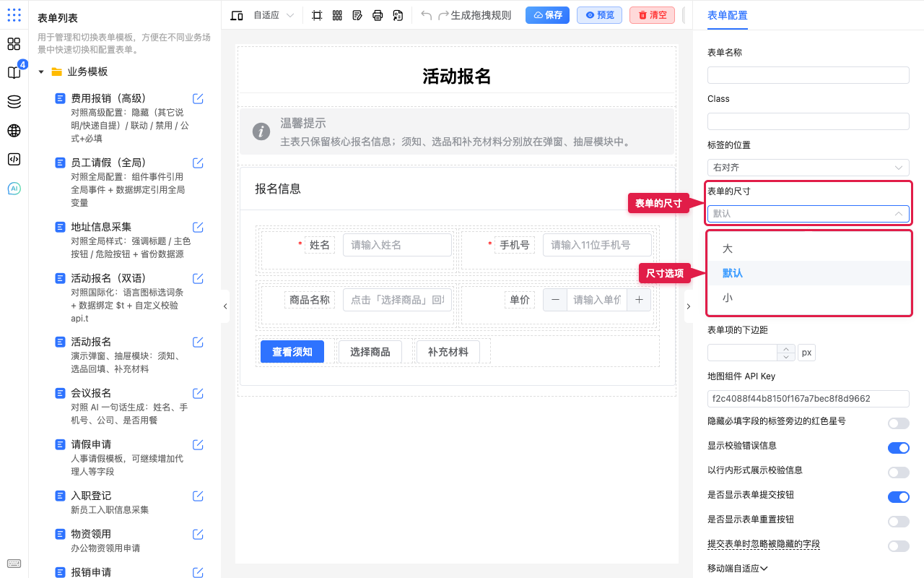Click the print icon in toolbar
The height and width of the screenshot is (578, 924).
(x=378, y=15)
